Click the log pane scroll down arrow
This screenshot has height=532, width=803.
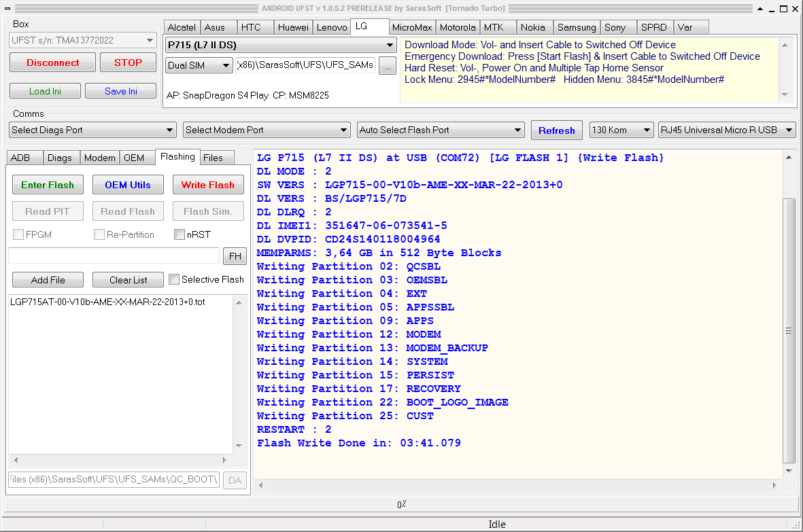789,471
